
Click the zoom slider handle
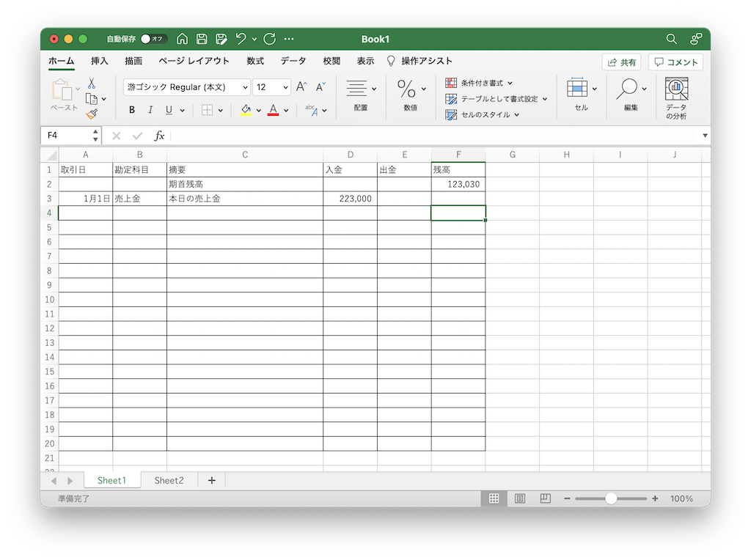pos(610,498)
